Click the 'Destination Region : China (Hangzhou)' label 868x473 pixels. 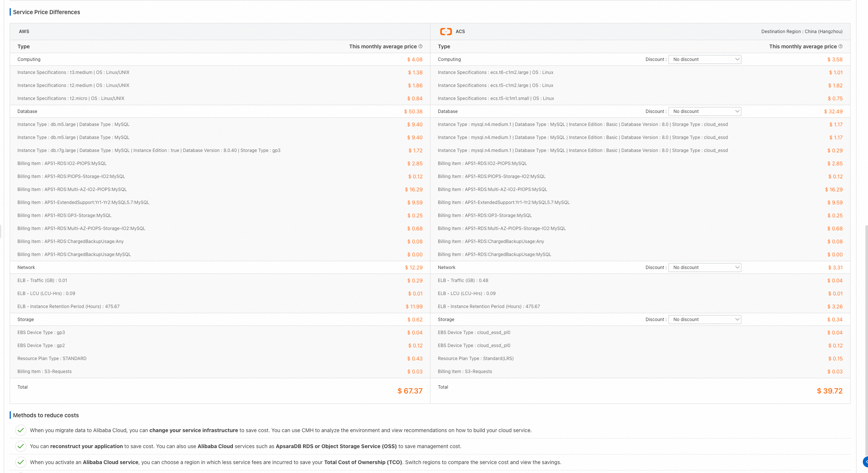(x=802, y=32)
